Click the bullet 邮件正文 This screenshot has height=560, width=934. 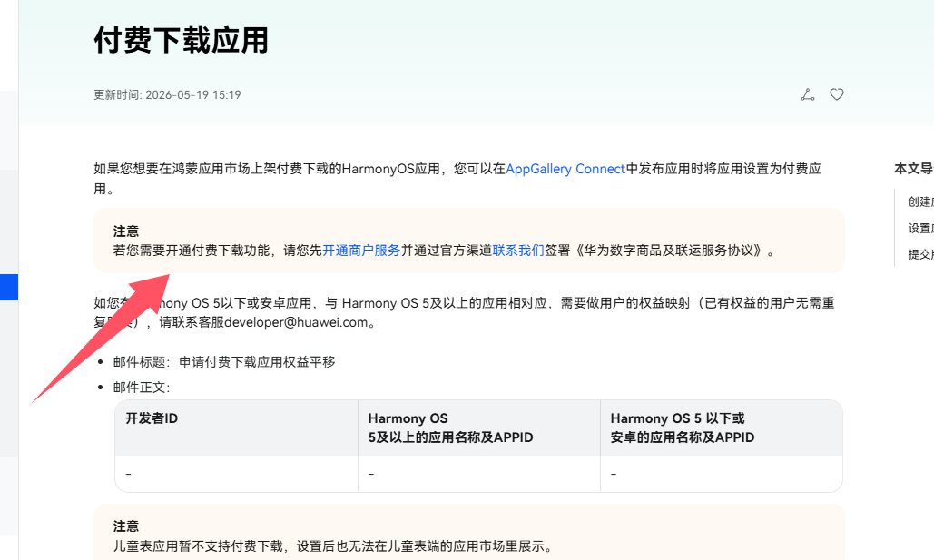[142, 388]
